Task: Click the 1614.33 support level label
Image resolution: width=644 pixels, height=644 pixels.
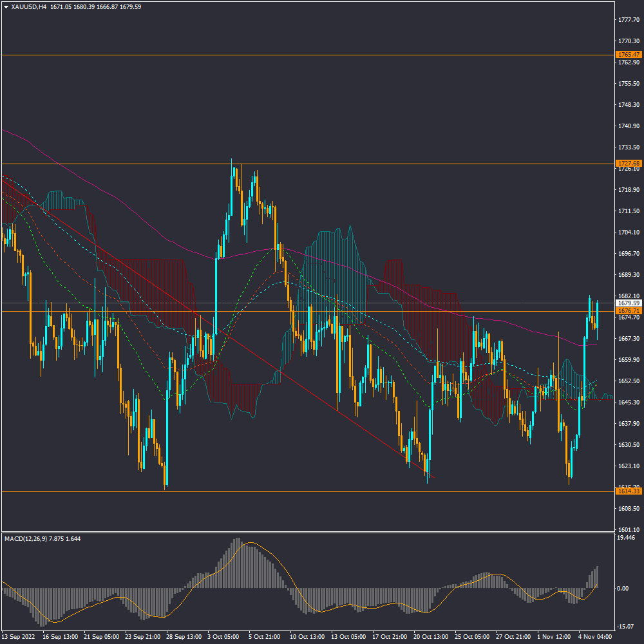Action: pos(628,491)
